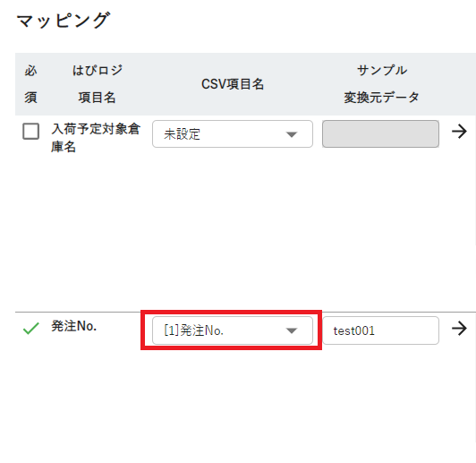This screenshot has width=476, height=463.
Task: Click the サンプル 変換元データ column header
Action: point(381,84)
